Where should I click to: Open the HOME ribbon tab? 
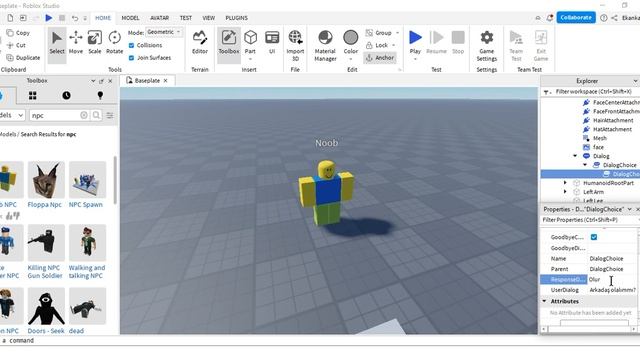point(103,18)
